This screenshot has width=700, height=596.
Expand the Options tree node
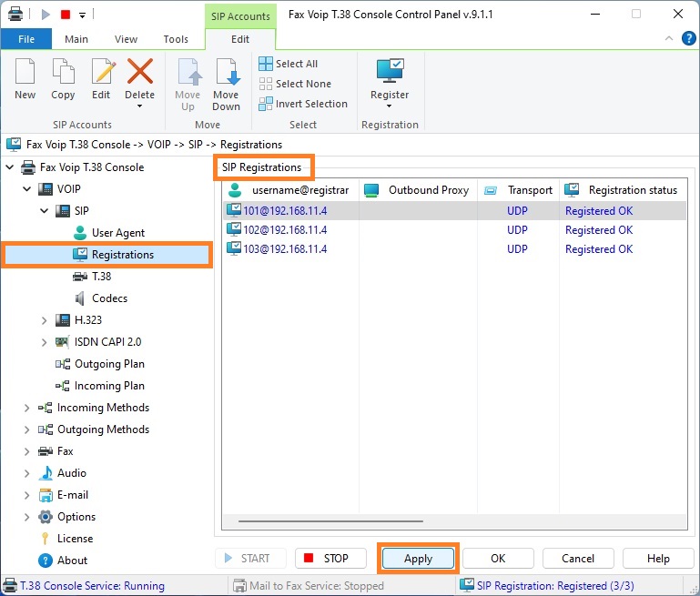[x=27, y=517]
